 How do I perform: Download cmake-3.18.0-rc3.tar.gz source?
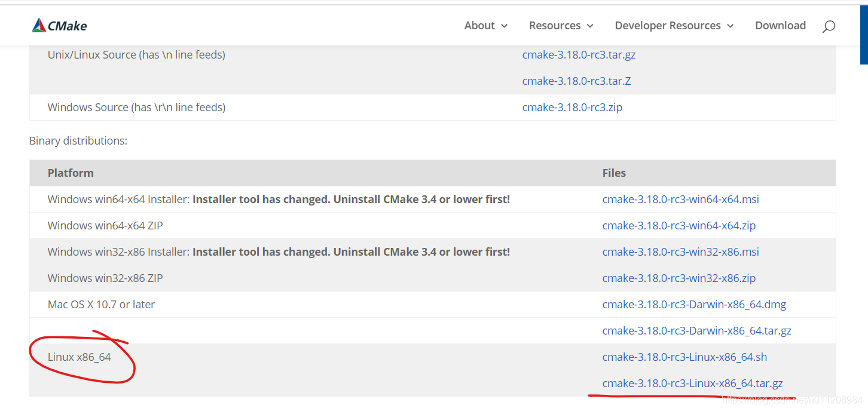pos(579,55)
